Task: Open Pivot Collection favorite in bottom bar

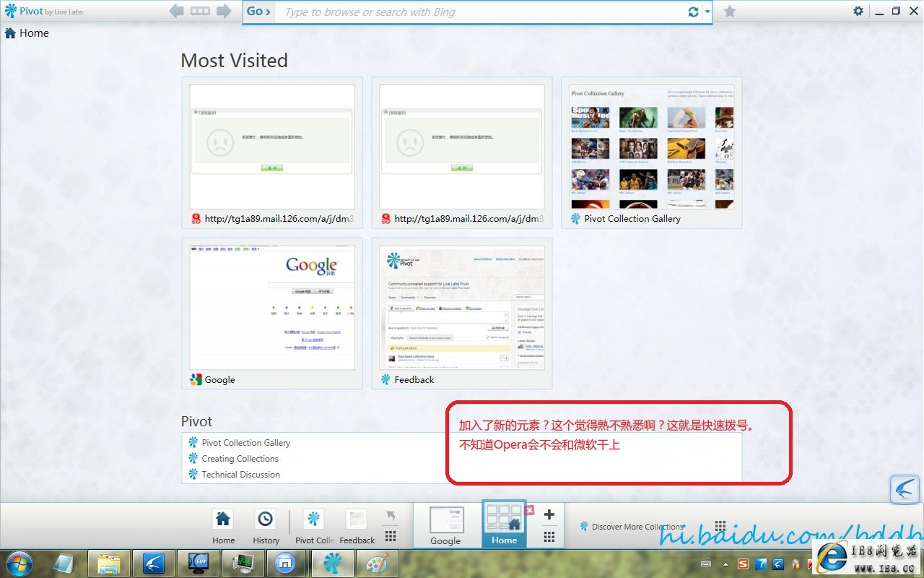Action: (313, 526)
